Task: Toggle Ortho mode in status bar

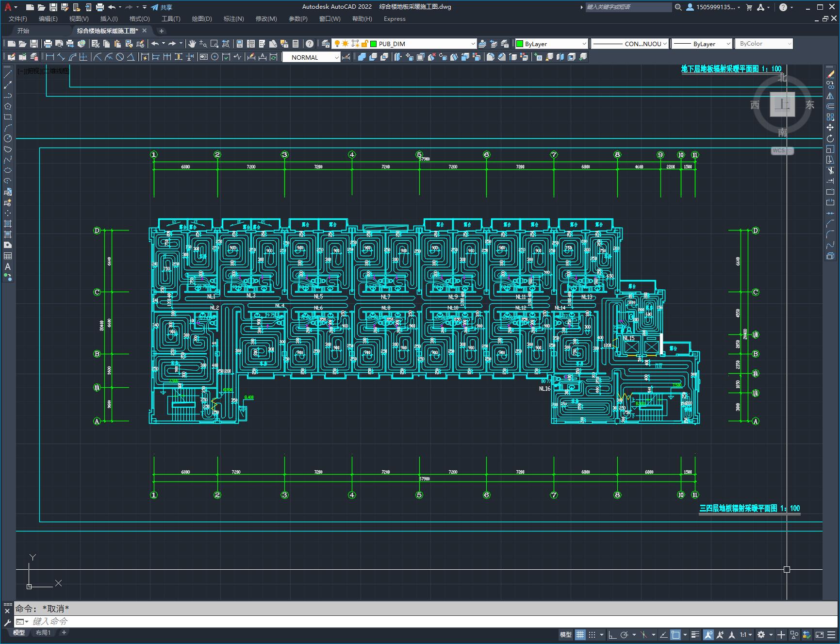Action: click(x=612, y=634)
